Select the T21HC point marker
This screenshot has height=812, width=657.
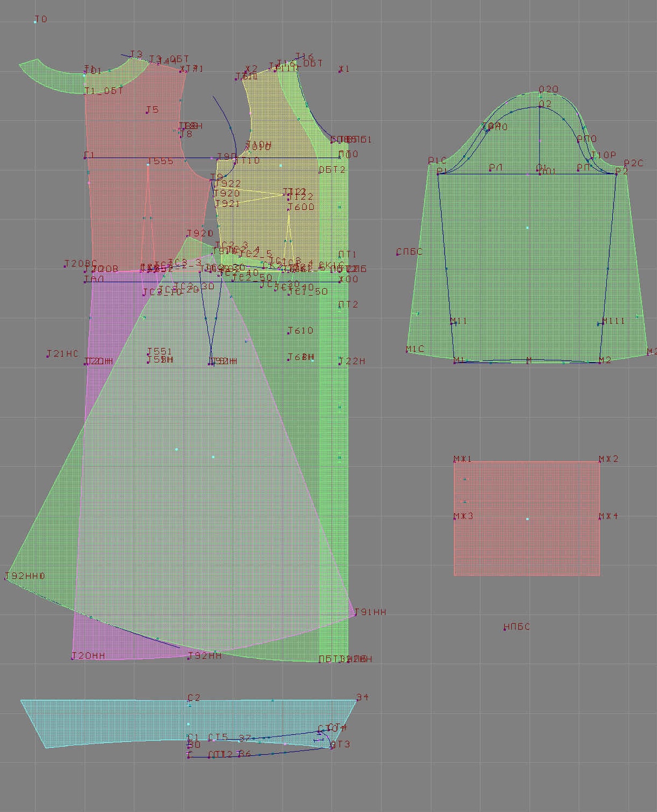tap(48, 357)
